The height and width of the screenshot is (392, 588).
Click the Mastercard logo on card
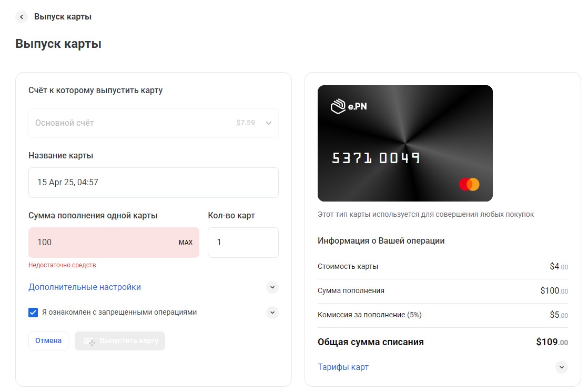click(x=469, y=185)
